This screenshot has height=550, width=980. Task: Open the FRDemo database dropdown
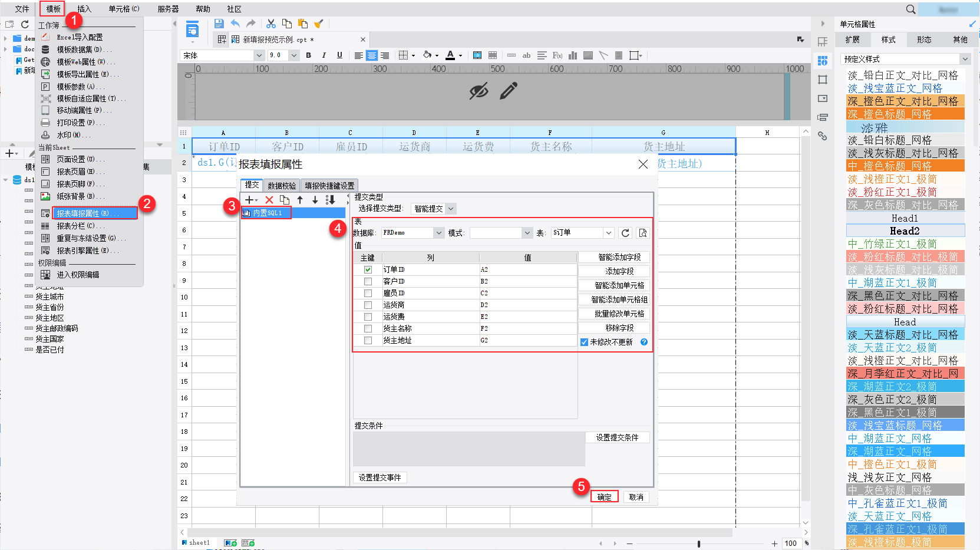pyautogui.click(x=438, y=233)
